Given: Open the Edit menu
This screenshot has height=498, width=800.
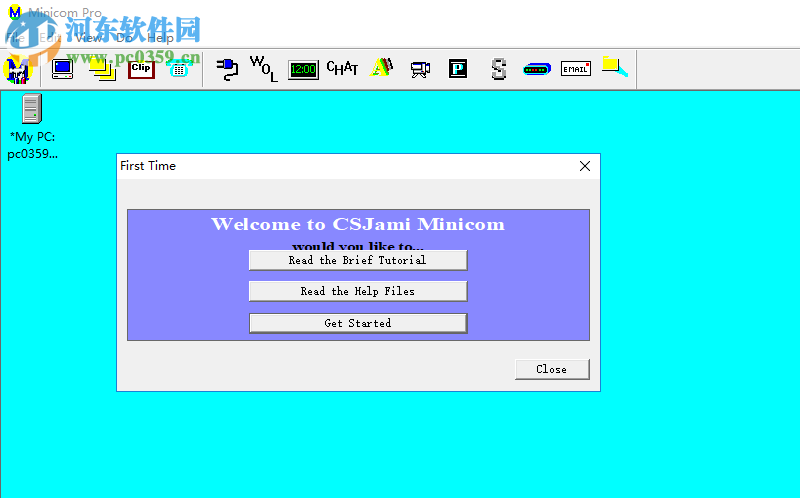Looking at the screenshot, I should (49, 38).
